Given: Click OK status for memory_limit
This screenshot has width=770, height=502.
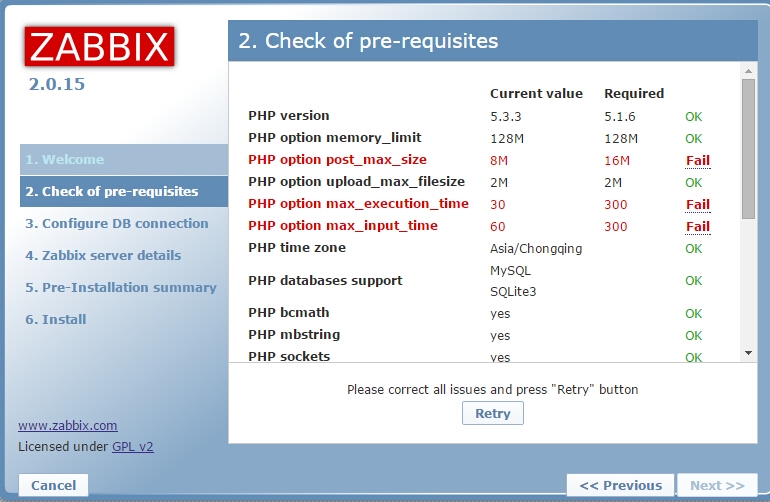Looking at the screenshot, I should 694,139.
